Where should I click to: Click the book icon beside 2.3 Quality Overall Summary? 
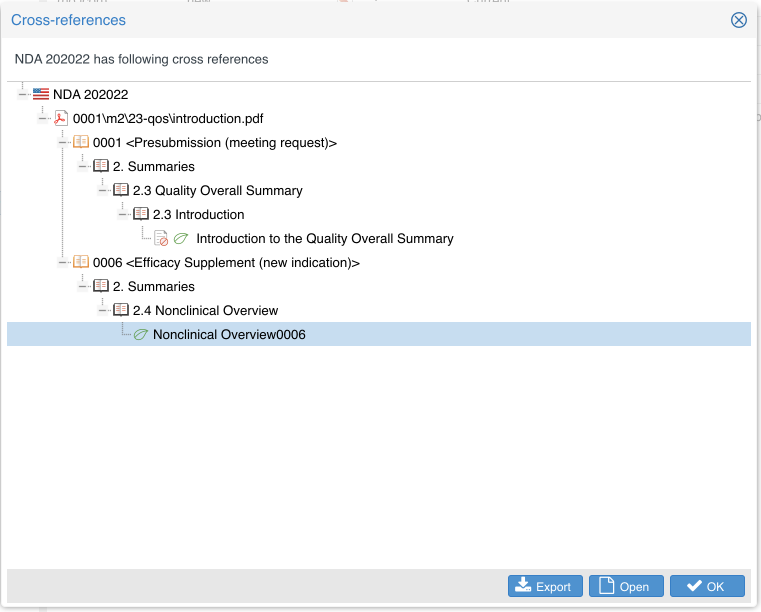pos(121,190)
